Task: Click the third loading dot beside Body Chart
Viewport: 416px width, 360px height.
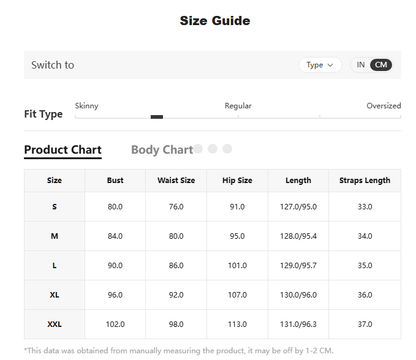Action: point(227,149)
